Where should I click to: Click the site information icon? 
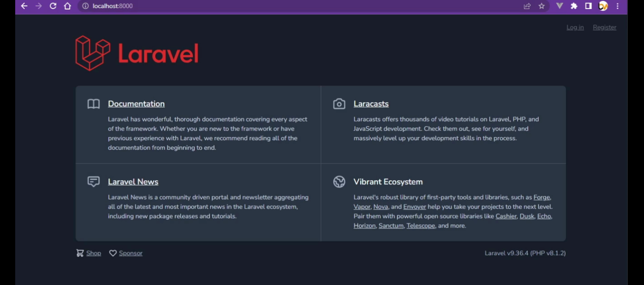85,6
